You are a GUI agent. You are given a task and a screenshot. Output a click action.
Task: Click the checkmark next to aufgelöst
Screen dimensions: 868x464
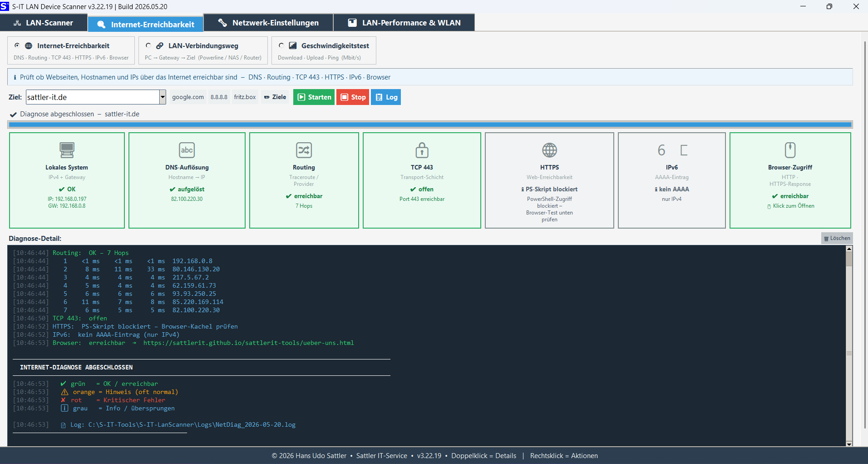tap(172, 190)
